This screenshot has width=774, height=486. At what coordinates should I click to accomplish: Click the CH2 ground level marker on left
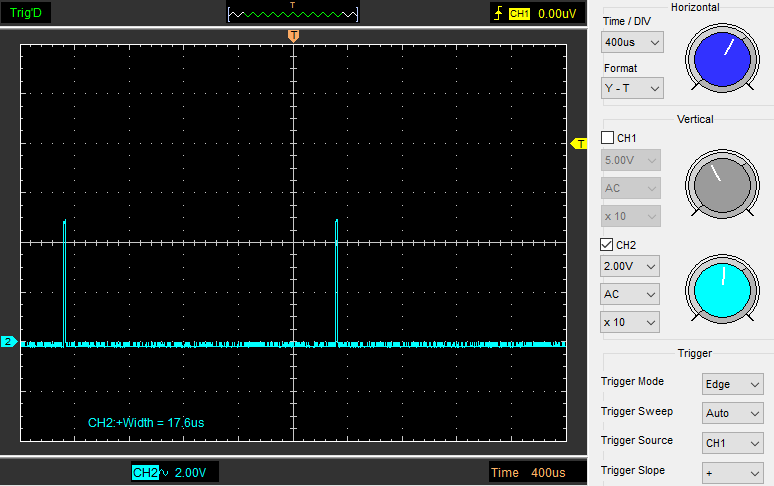point(8,342)
